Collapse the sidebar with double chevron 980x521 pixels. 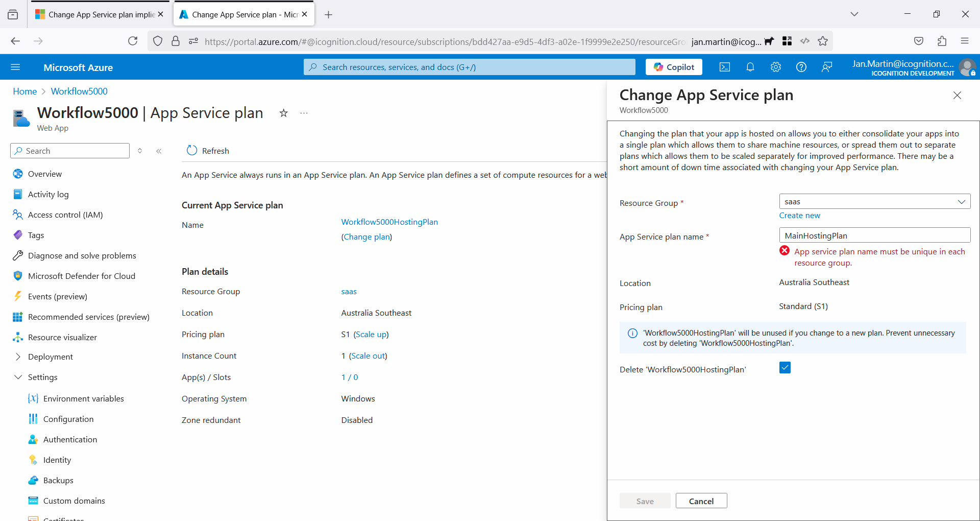coord(159,151)
